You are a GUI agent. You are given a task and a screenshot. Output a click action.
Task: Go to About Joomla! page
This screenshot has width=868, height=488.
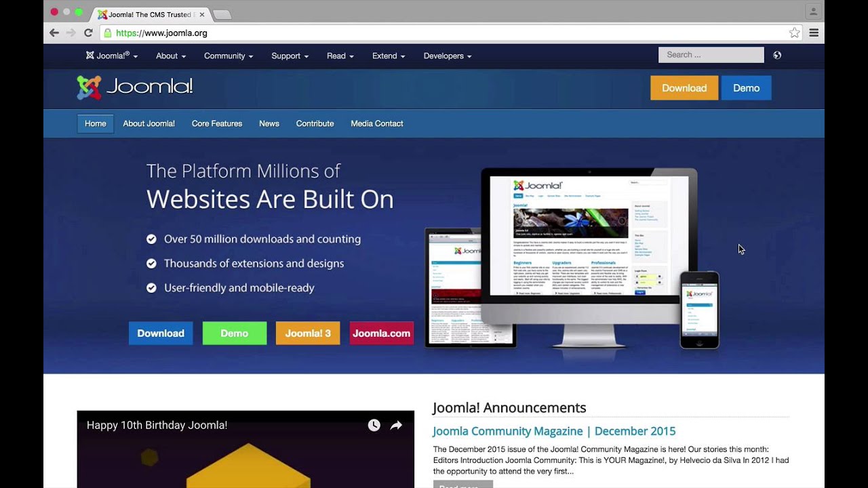coord(149,123)
